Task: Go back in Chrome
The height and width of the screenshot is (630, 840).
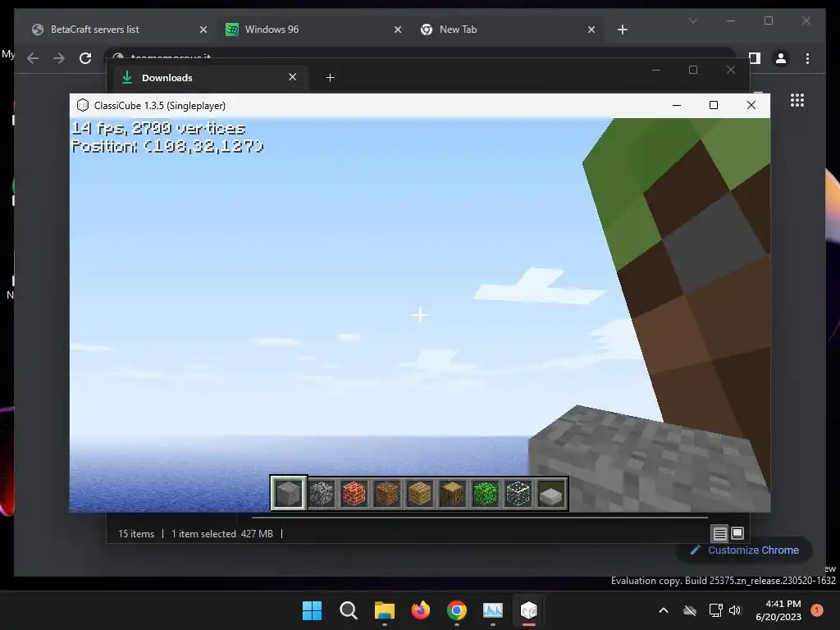Action: (x=33, y=58)
